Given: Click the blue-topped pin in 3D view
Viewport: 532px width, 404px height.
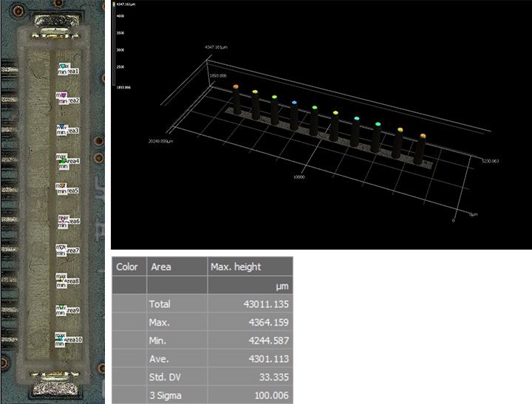Looking at the screenshot, I should 294,103.
